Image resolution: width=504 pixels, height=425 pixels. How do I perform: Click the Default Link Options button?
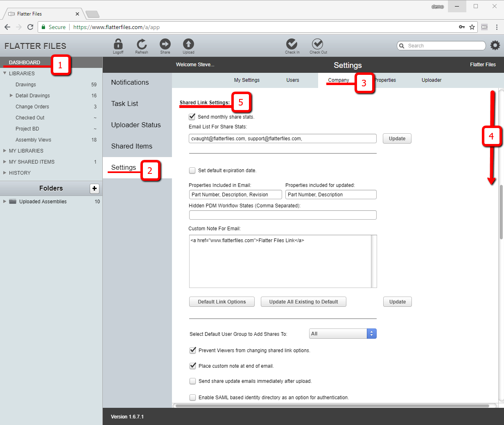(222, 302)
